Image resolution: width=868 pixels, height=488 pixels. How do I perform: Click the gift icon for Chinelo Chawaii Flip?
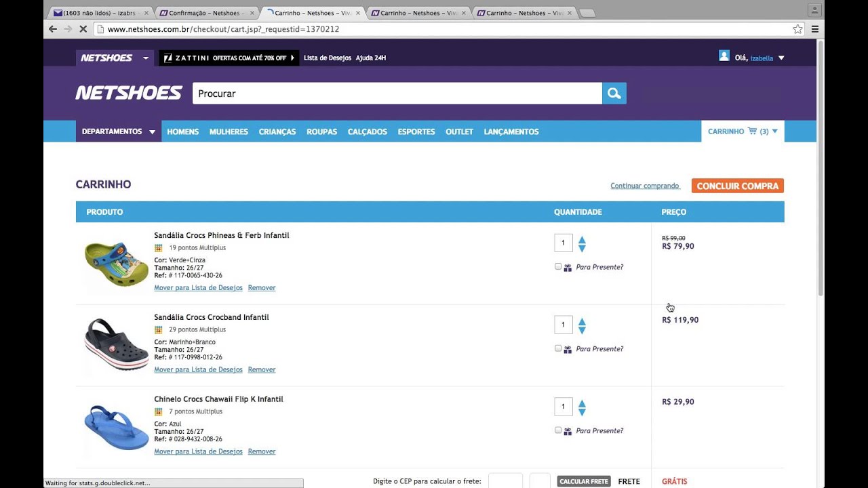pos(568,432)
